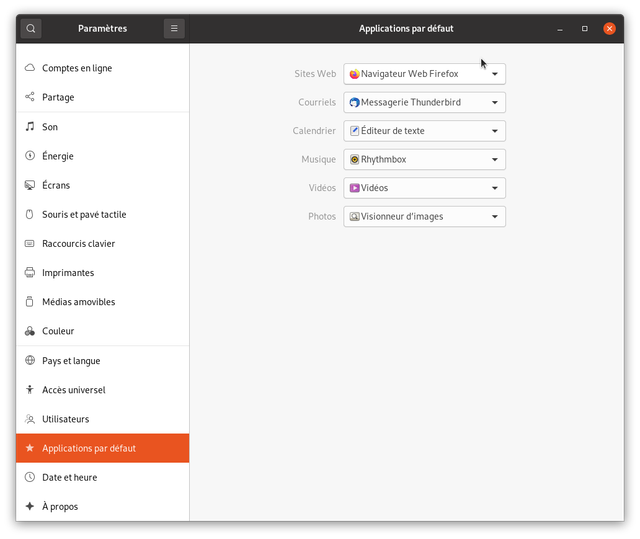Screen dimensions: 640x539
Task: Click the music note icon for Son
Action: tap(30, 126)
